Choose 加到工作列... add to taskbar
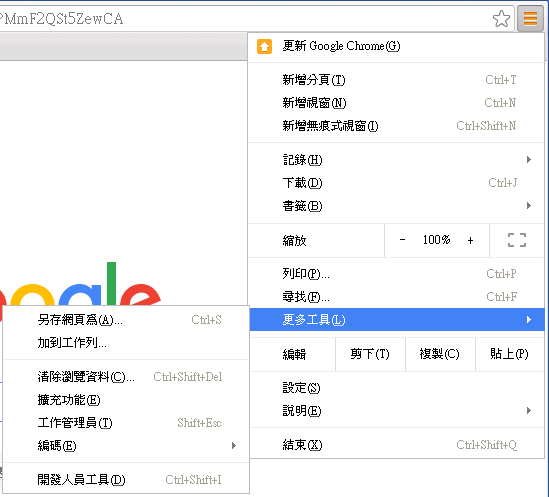 click(x=126, y=343)
